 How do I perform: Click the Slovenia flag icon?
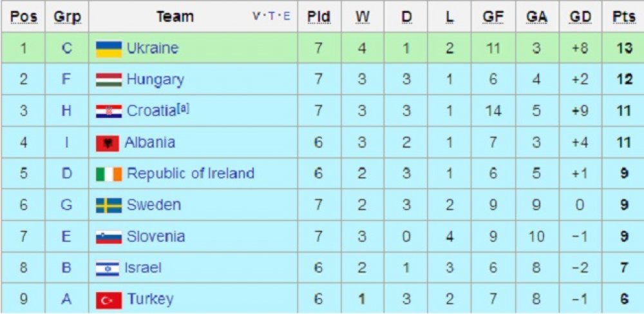(x=109, y=237)
